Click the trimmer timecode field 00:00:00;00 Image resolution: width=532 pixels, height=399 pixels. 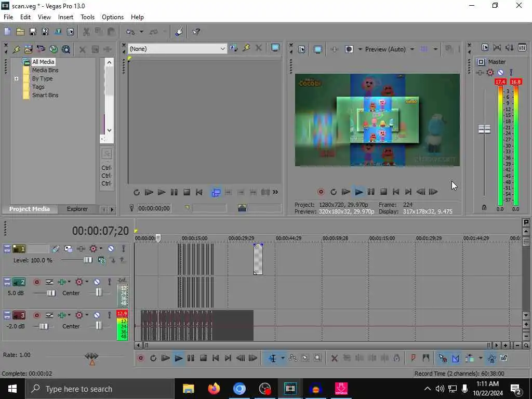pyautogui.click(x=154, y=208)
